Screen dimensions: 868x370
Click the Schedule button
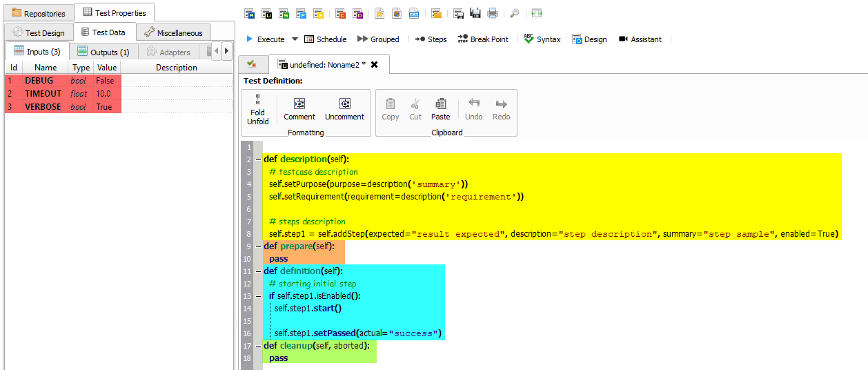tap(325, 39)
